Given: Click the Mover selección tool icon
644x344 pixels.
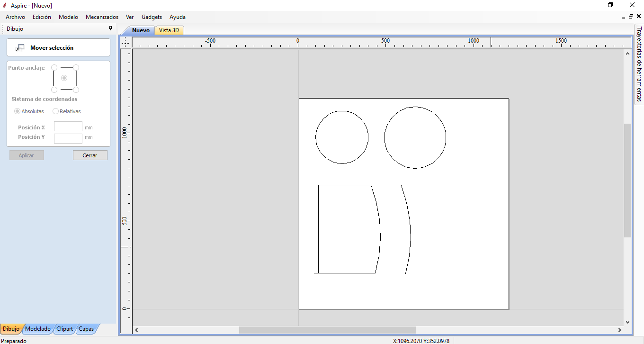Looking at the screenshot, I should tap(20, 48).
